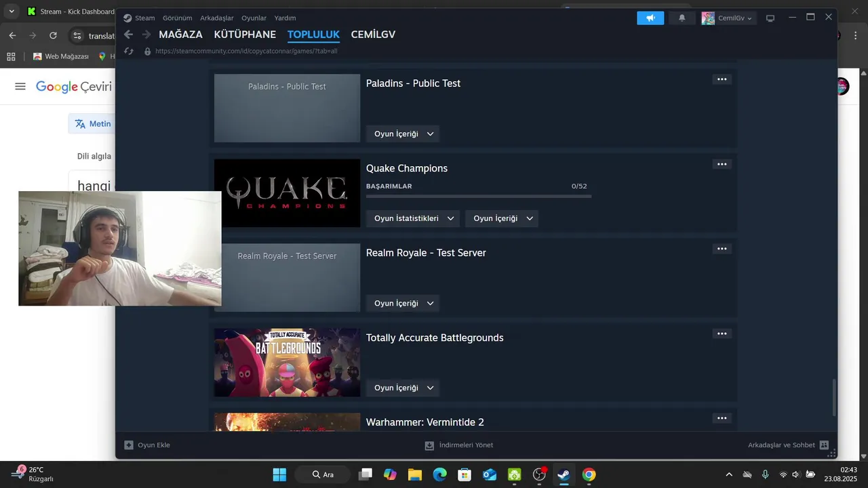The height and width of the screenshot is (488, 868).
Task: Go to the KÜTÜPHANE tab
Action: pos(245,35)
